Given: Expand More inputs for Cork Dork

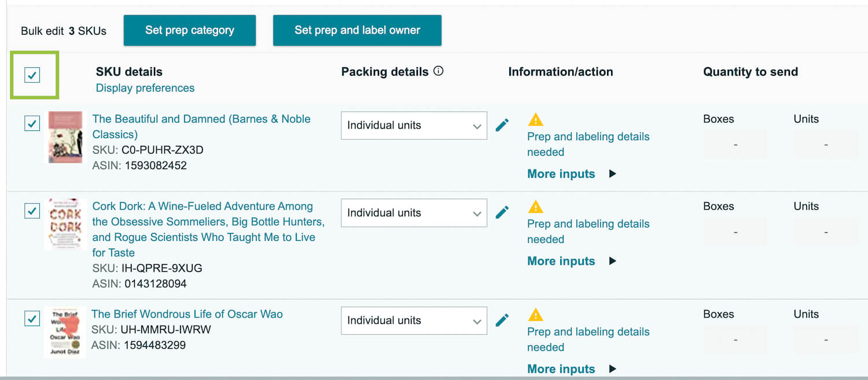Looking at the screenshot, I should click(x=572, y=261).
